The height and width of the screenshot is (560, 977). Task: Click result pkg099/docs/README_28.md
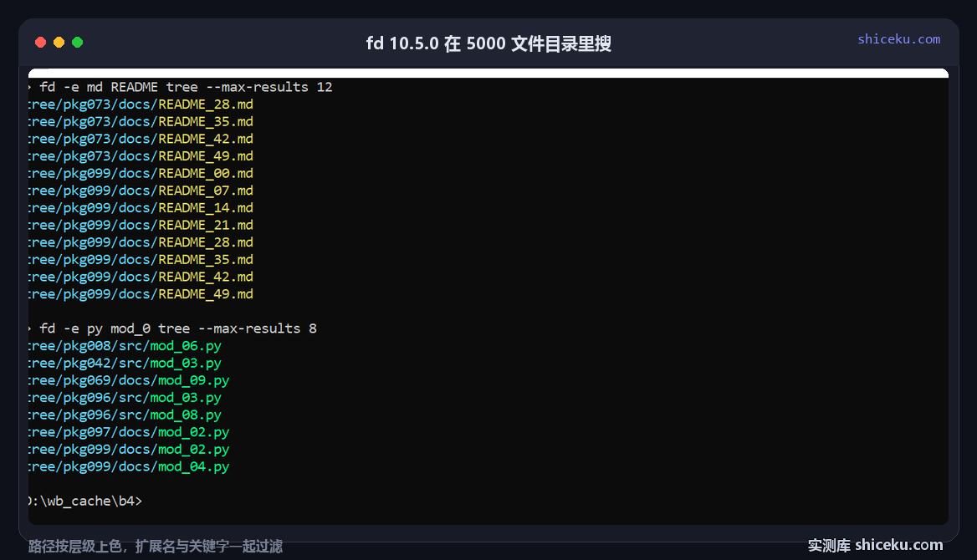click(141, 242)
